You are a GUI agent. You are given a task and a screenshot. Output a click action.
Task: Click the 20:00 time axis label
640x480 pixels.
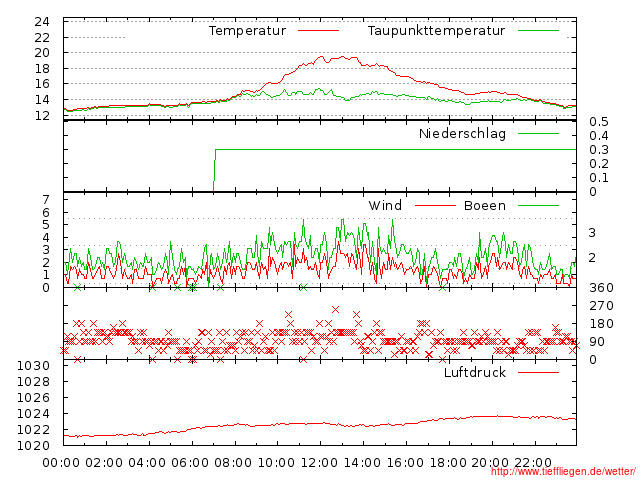tap(490, 463)
